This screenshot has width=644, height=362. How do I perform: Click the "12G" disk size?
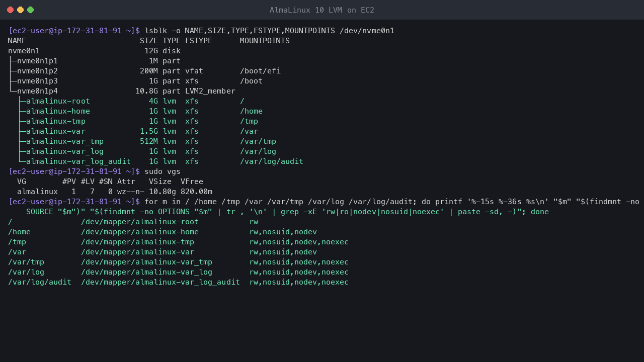[151, 51]
